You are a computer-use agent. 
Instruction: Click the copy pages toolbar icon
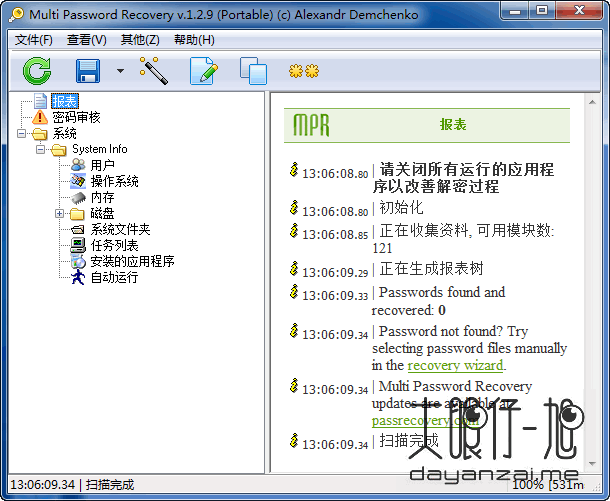pos(253,70)
